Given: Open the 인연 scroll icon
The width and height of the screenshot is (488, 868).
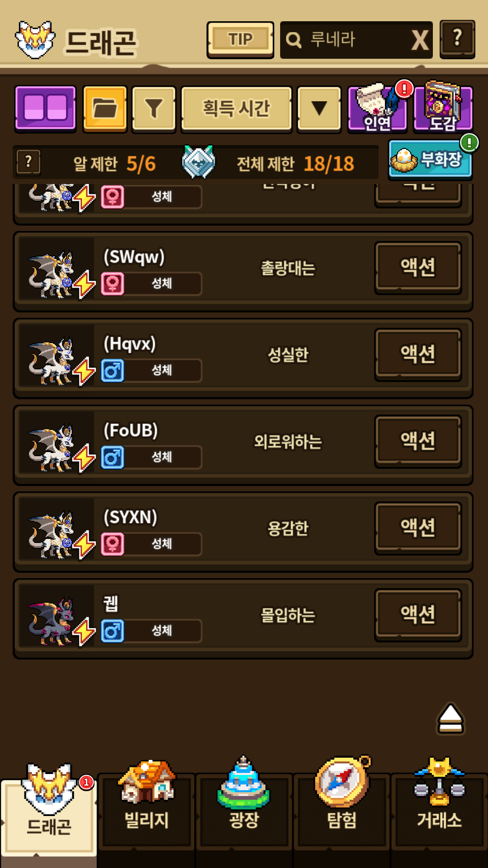Looking at the screenshot, I should pyautogui.click(x=378, y=108).
